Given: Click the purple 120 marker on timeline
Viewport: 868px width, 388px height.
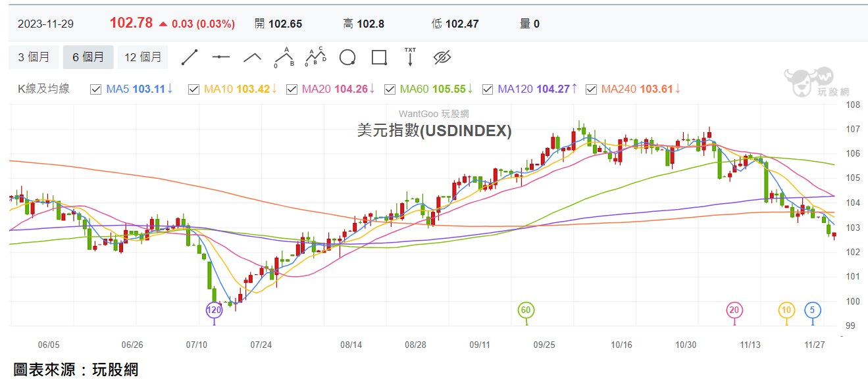Looking at the screenshot, I should 214,310.
